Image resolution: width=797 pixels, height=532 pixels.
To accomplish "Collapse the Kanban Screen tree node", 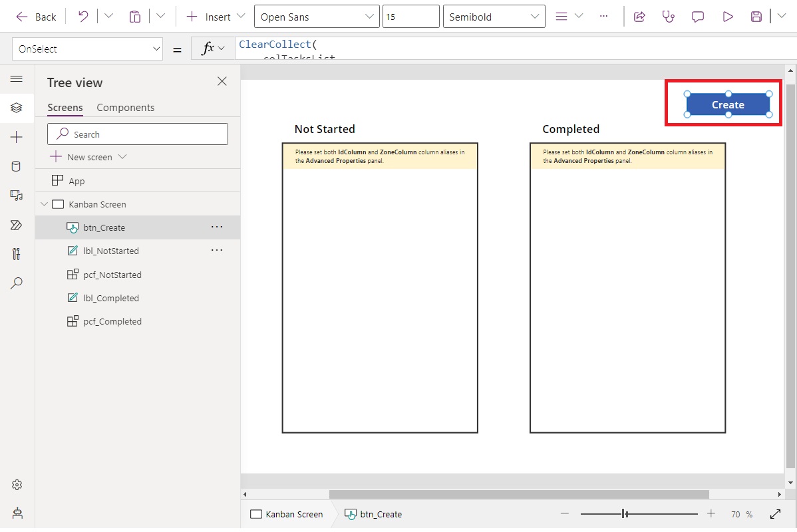I will click(44, 204).
